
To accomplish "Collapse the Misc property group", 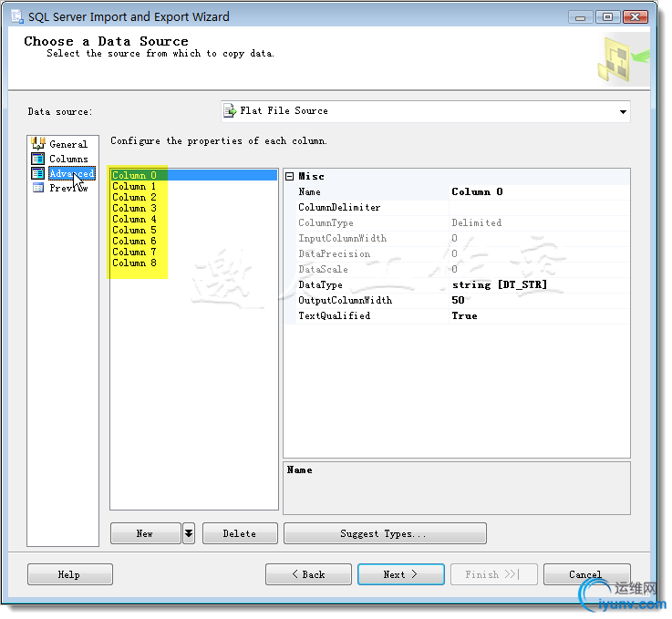I will pyautogui.click(x=290, y=177).
